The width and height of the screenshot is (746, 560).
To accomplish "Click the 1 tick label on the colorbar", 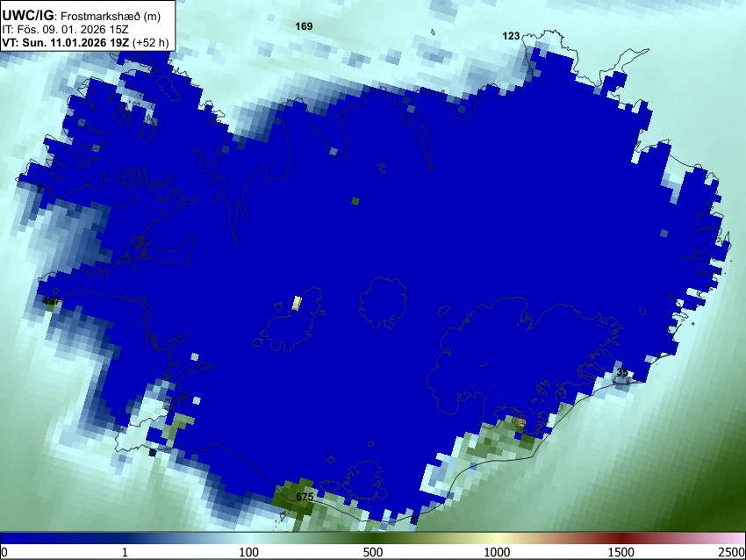I will pos(125,552).
